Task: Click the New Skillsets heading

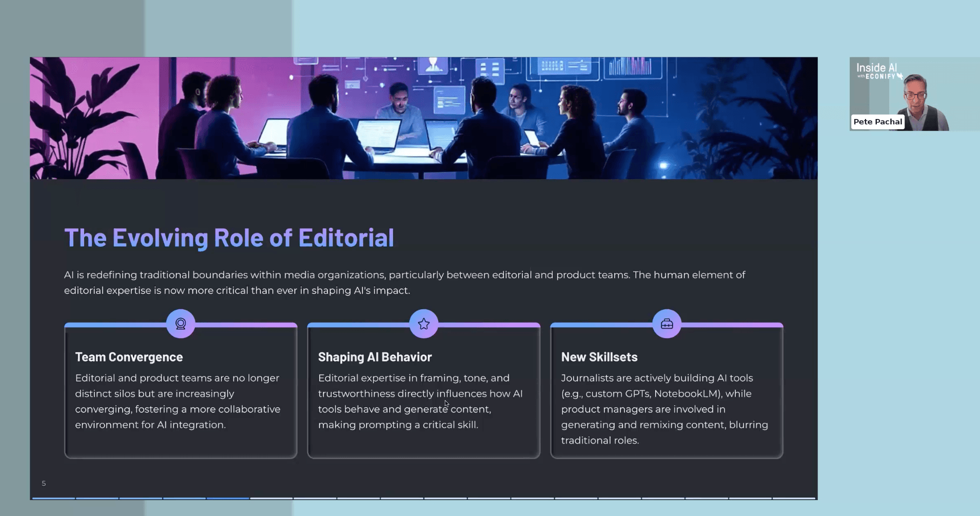Action: point(599,357)
